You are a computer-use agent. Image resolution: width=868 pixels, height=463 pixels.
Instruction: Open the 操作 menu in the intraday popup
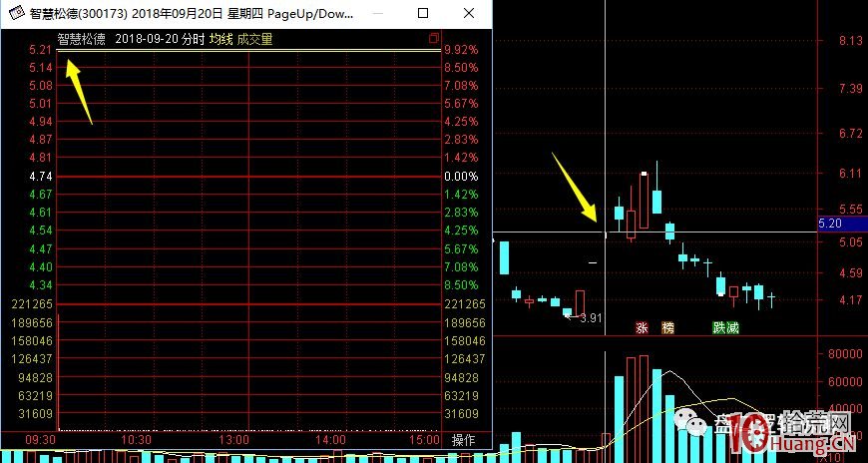point(463,440)
